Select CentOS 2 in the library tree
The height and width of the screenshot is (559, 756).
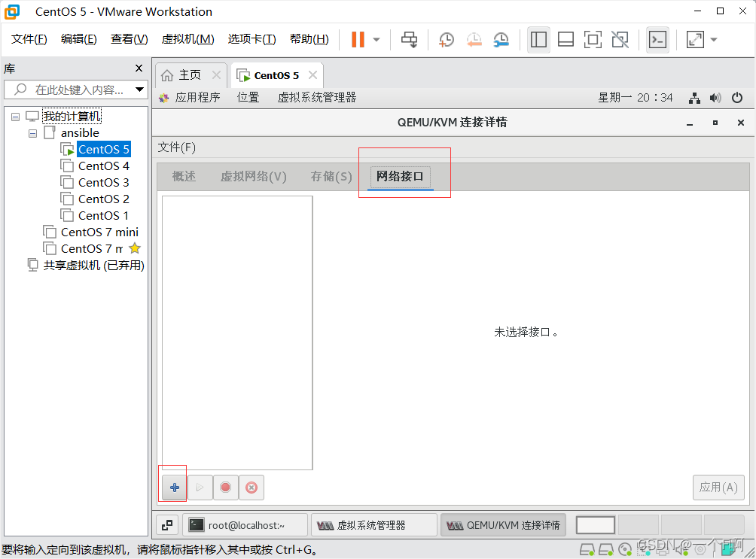[x=104, y=199]
